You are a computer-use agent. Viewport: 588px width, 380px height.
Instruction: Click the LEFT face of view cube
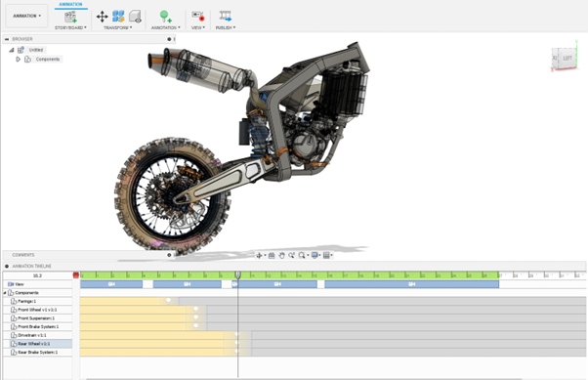[567, 59]
